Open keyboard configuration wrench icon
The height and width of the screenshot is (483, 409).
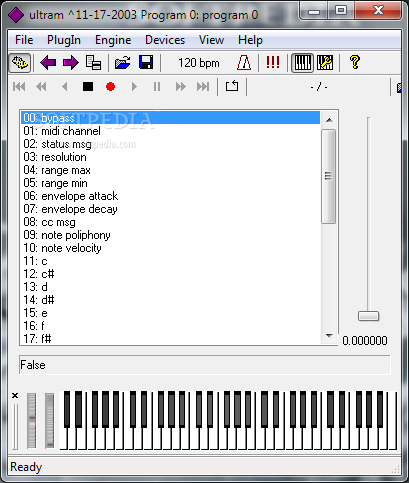(x=325, y=63)
